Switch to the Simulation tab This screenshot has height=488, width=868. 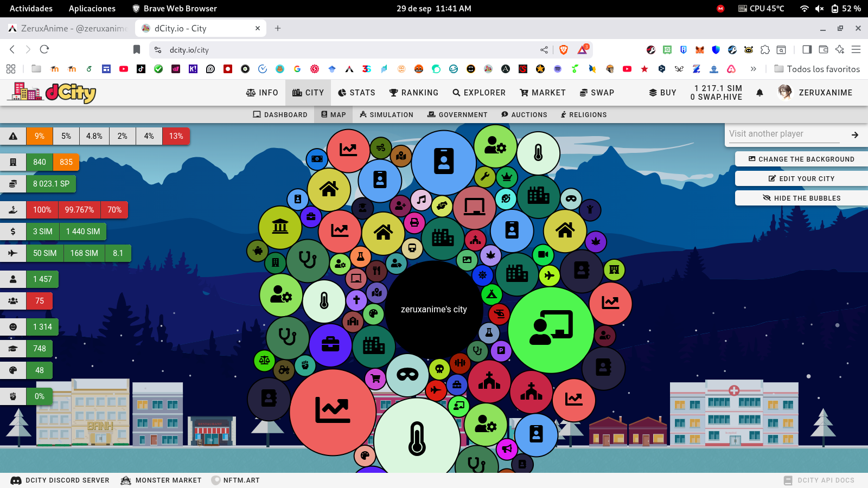pyautogui.click(x=386, y=115)
